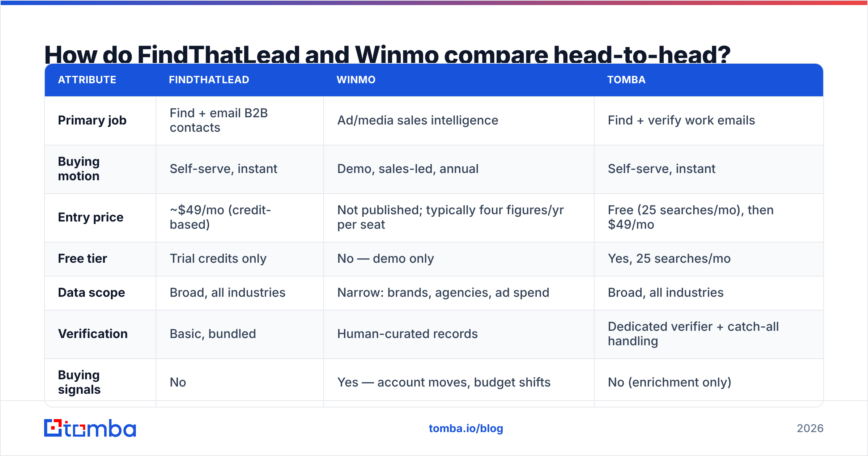Click the 2026 year text
This screenshot has width=868, height=456.
coord(810,428)
